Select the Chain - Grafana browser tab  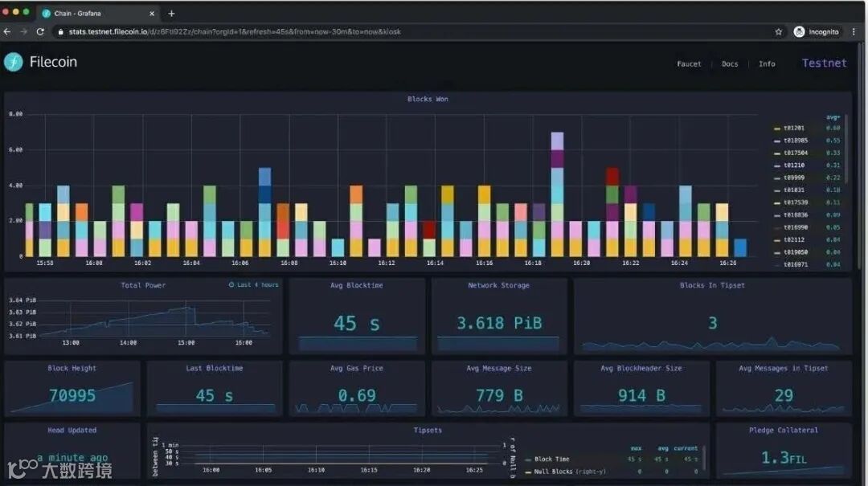click(x=99, y=14)
